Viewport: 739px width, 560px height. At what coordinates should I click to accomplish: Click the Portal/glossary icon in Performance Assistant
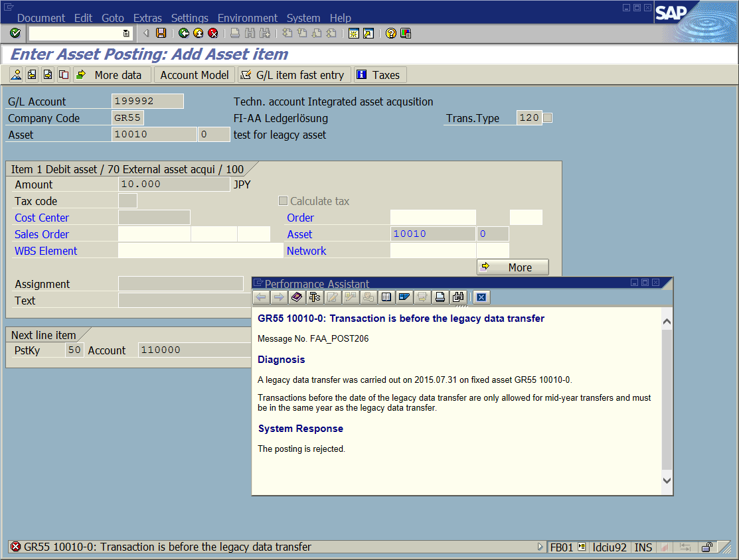(386, 297)
